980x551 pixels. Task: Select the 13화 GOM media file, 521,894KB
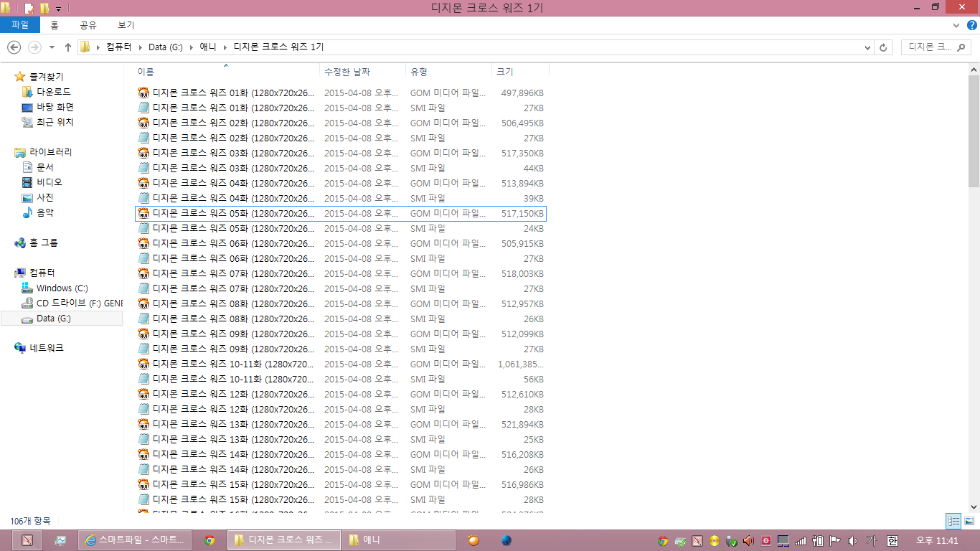341,424
